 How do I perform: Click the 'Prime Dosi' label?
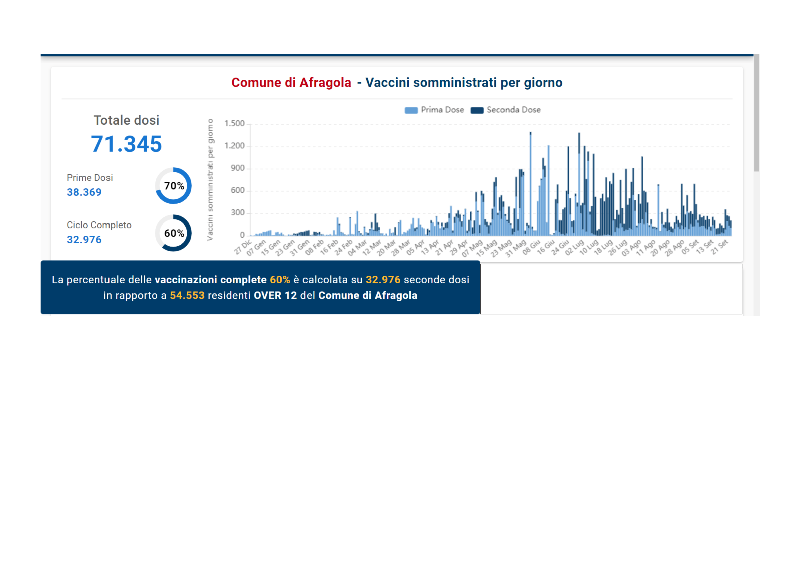[x=90, y=178]
